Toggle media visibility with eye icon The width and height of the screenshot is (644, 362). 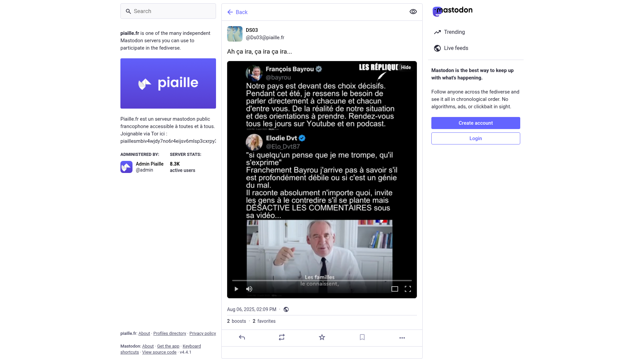pos(413,12)
